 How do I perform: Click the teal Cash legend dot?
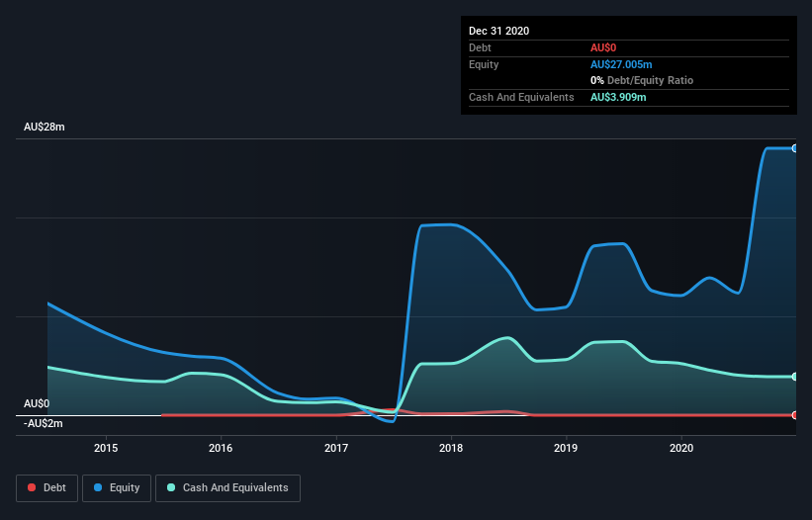click(171, 487)
